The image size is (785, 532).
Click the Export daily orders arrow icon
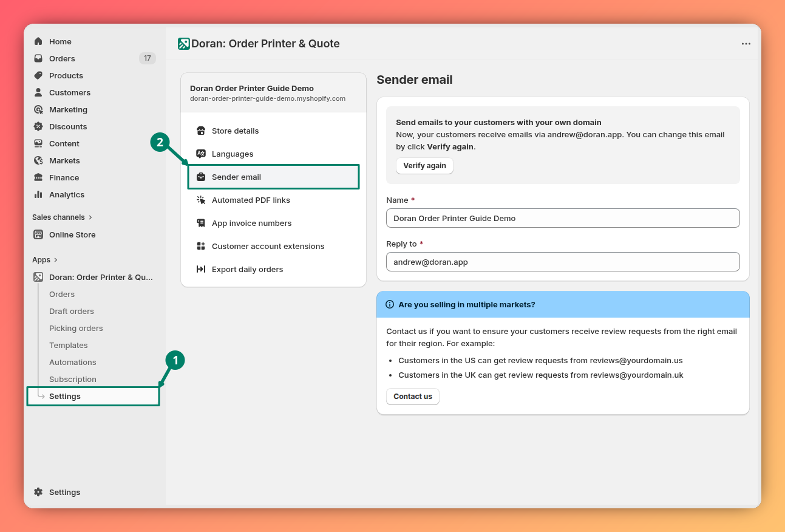201,269
